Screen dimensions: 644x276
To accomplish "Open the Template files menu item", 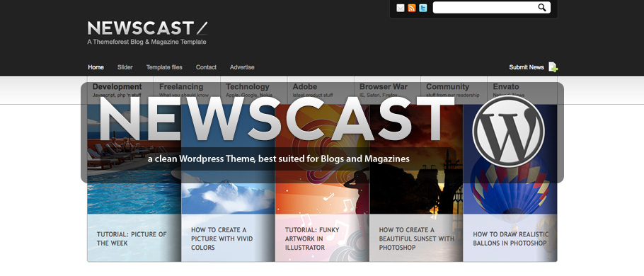I will 164,67.
